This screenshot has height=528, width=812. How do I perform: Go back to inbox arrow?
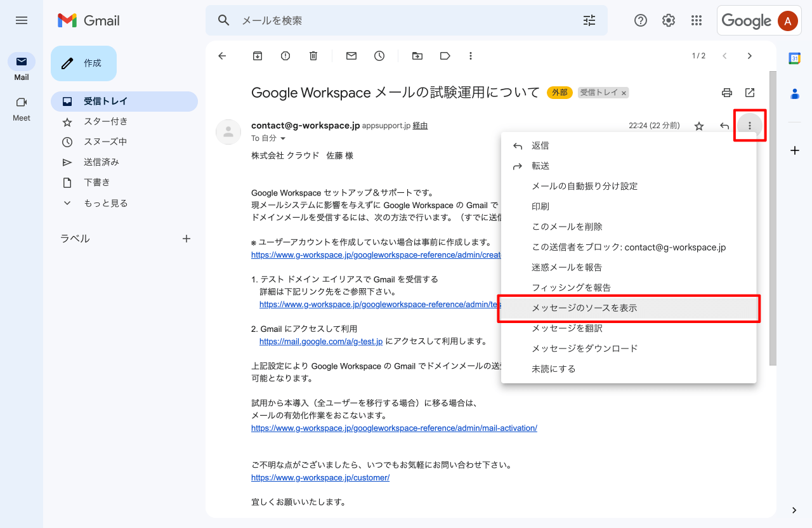click(222, 56)
